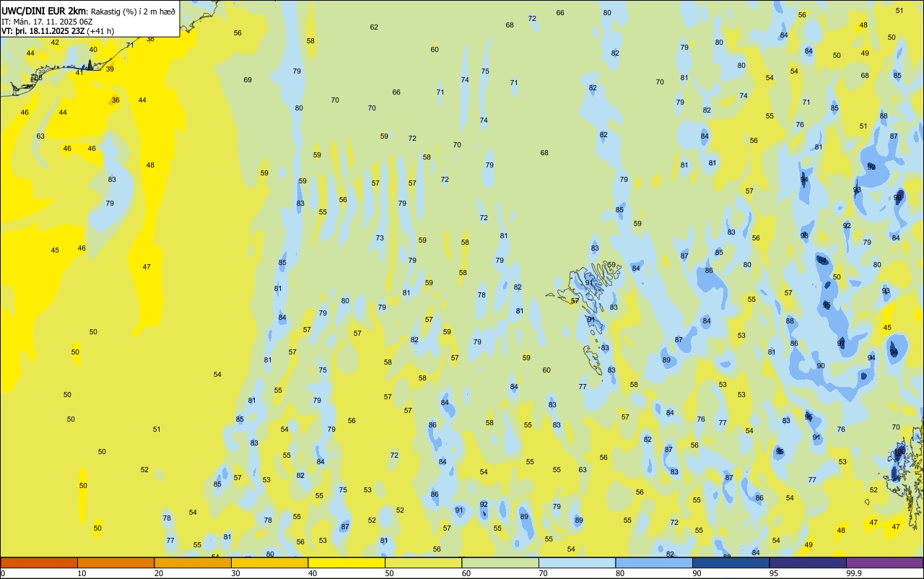Click the purple legend band above 99.9

pos(884,562)
